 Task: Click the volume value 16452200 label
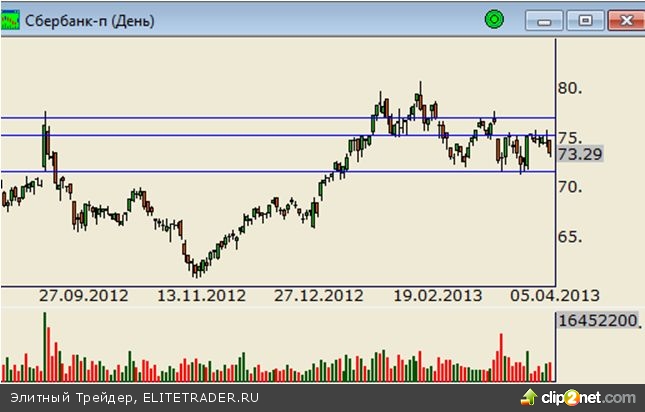(x=598, y=322)
